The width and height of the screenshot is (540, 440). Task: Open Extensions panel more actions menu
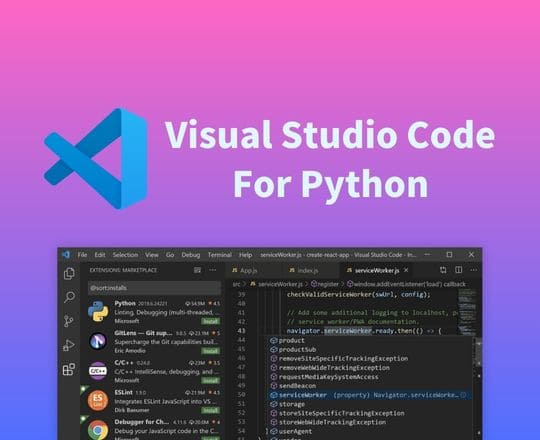tap(213, 270)
